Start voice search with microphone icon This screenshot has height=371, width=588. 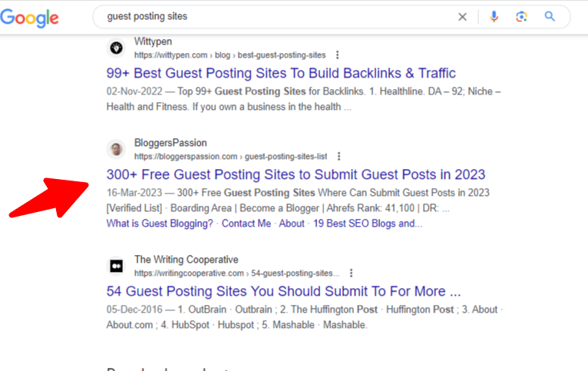[x=494, y=16]
